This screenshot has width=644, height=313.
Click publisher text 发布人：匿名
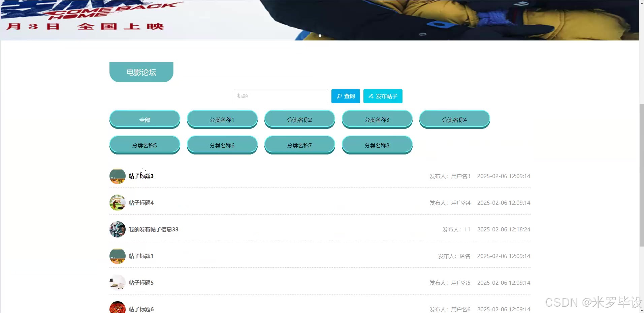coord(454,256)
